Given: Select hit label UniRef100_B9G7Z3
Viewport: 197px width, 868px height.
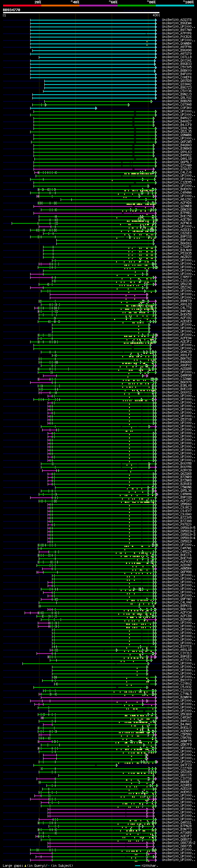Looking at the screenshot, I should pos(177,88).
